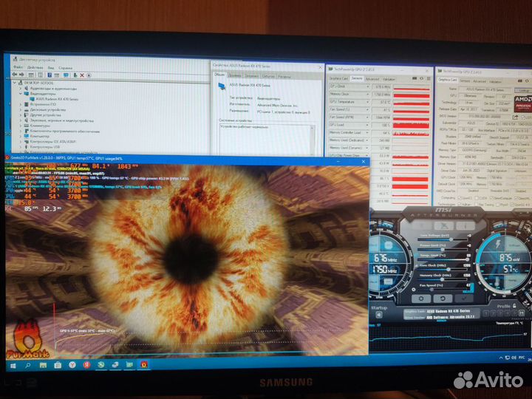This screenshot has width=532, height=399.
Task: Open the Fan Speed (%) sensor dropdown
Action: pyautogui.click(x=367, y=109)
